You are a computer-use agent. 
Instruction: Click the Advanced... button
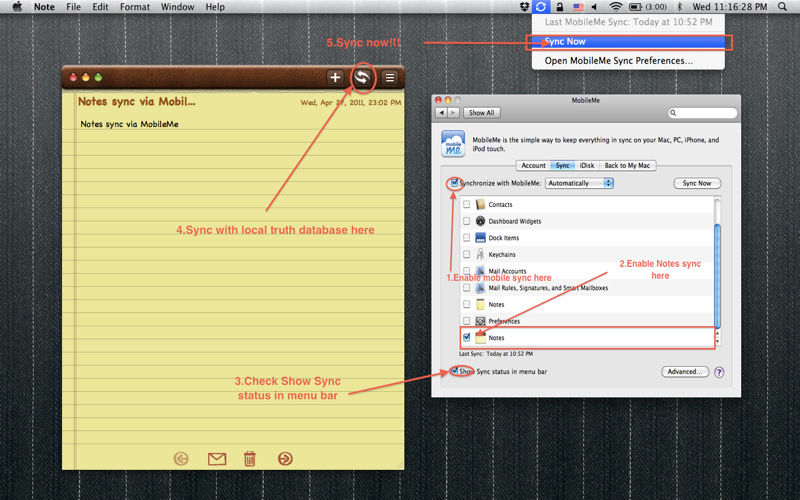[685, 371]
